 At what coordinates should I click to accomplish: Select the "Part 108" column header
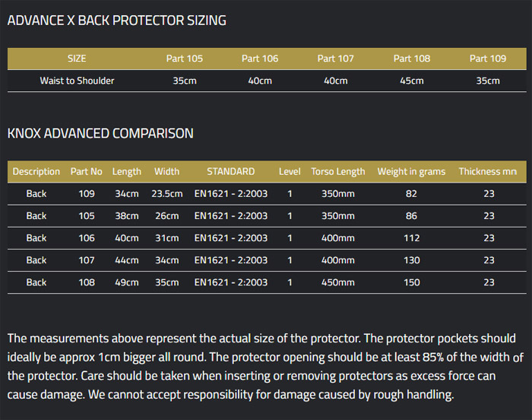click(412, 59)
